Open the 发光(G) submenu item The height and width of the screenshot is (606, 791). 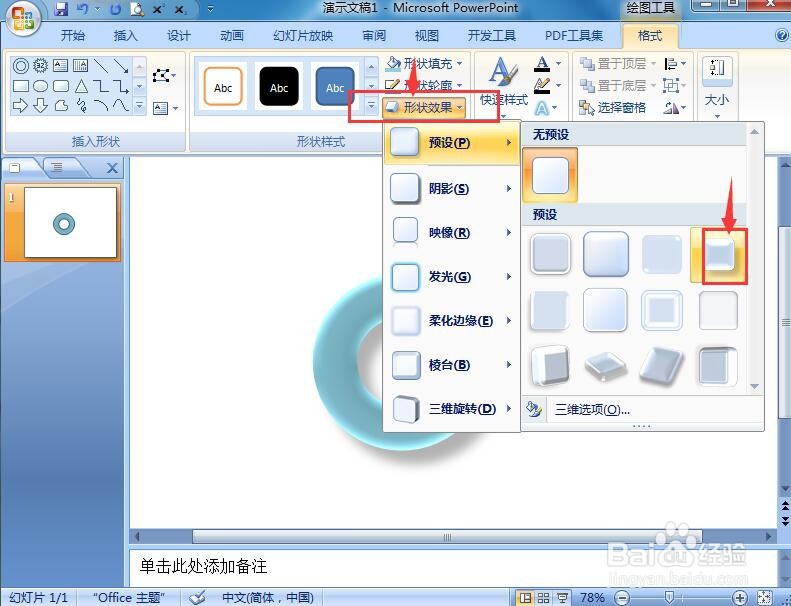[451, 277]
